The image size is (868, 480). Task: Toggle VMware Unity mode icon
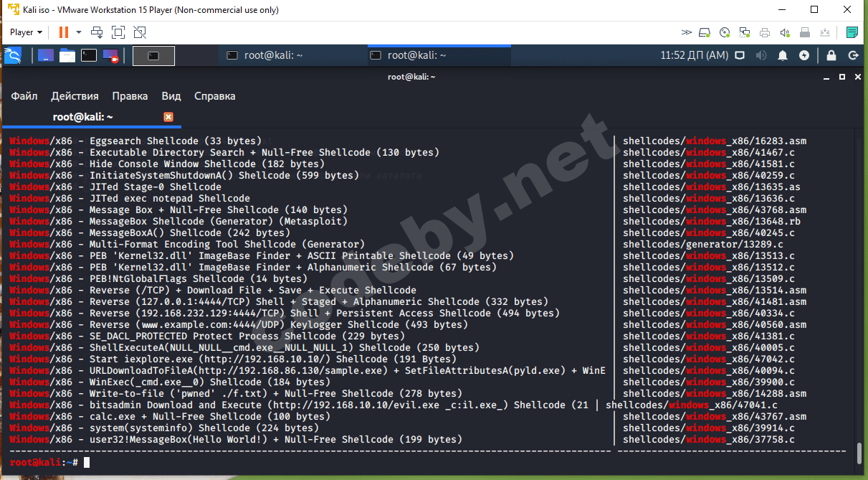click(x=140, y=32)
